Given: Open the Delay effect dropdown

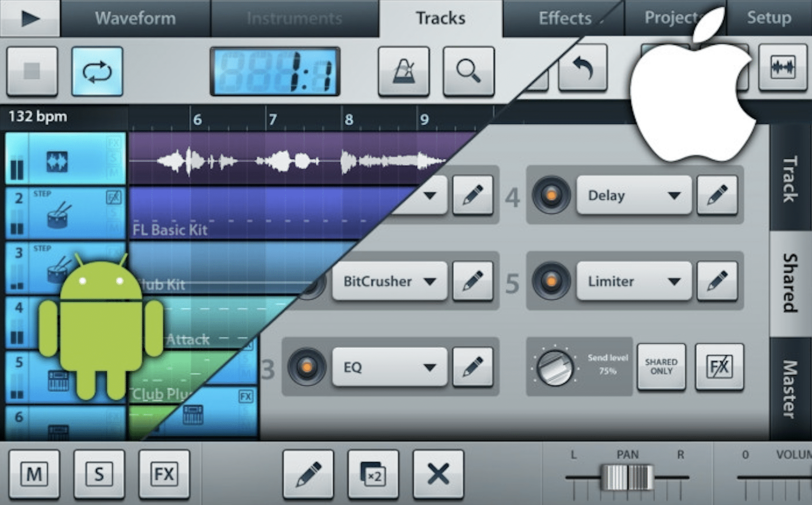Looking at the screenshot, I should click(x=634, y=195).
